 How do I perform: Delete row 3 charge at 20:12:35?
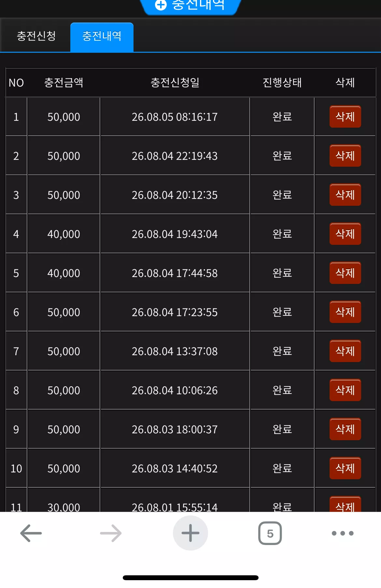click(x=345, y=195)
